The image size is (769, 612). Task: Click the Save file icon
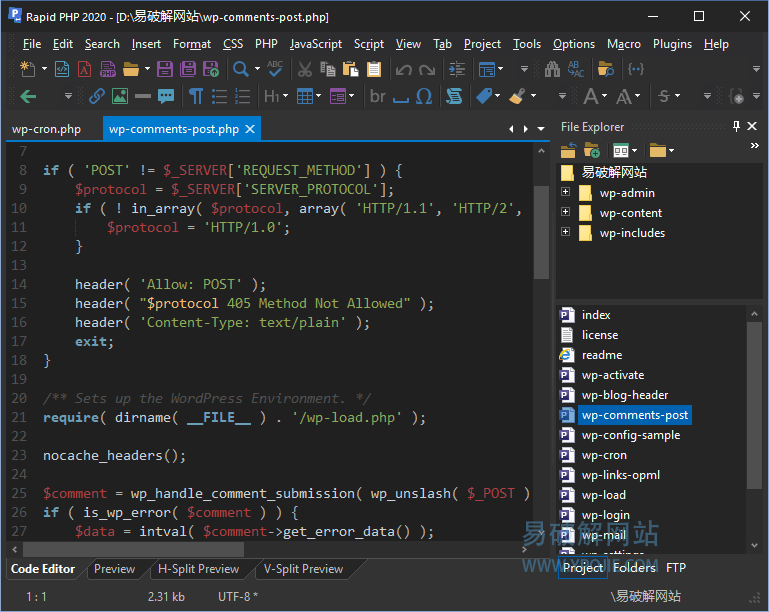point(165,69)
